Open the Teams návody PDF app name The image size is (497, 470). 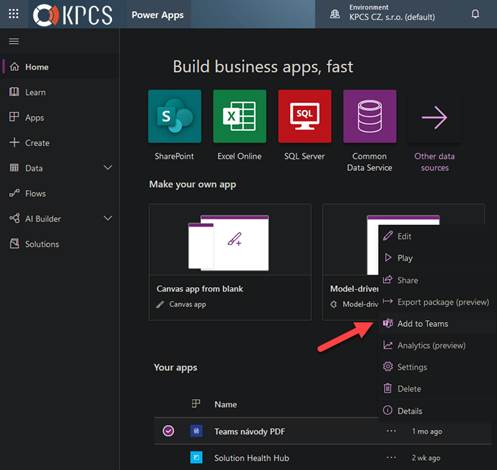(250, 431)
